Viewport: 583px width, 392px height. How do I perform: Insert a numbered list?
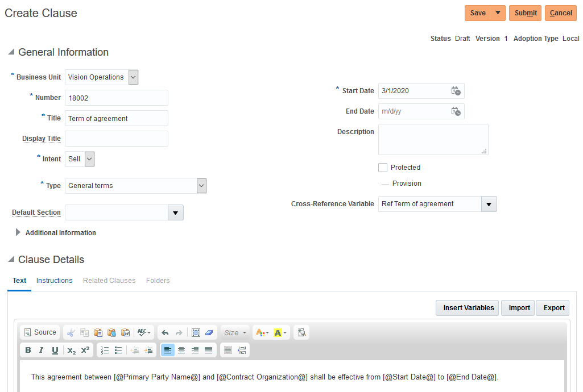tap(105, 350)
